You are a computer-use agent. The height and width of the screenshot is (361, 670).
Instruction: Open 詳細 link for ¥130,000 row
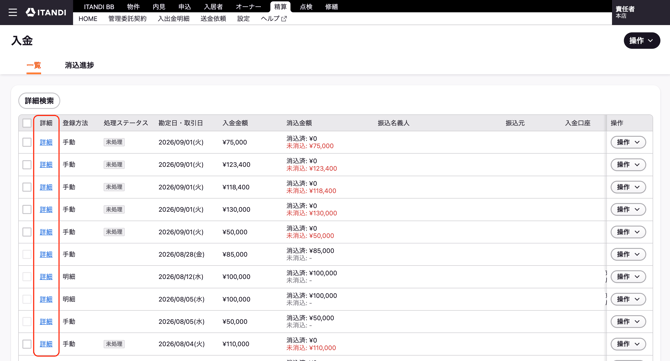click(x=46, y=209)
